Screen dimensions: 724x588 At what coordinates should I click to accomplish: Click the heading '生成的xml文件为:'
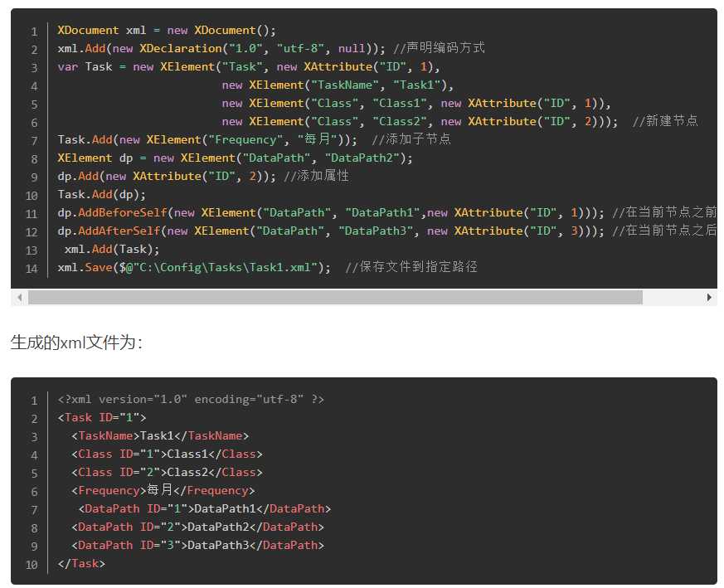[x=76, y=343]
